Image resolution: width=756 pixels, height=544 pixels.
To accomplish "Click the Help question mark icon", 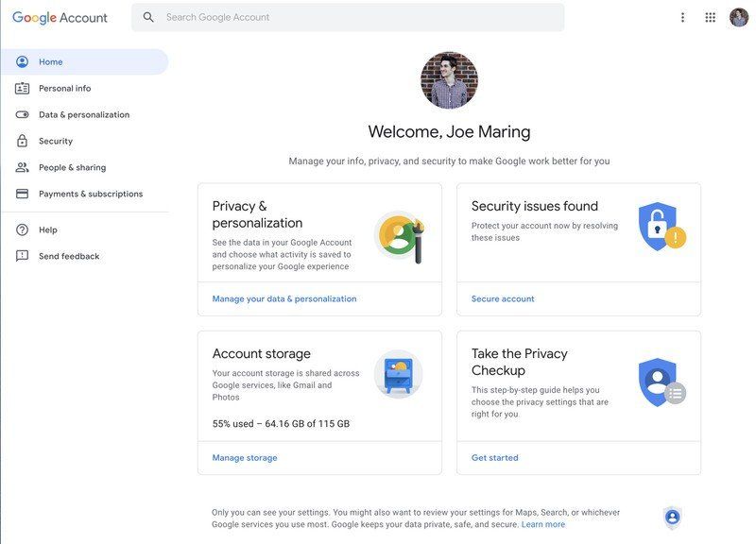I will pyautogui.click(x=24, y=229).
